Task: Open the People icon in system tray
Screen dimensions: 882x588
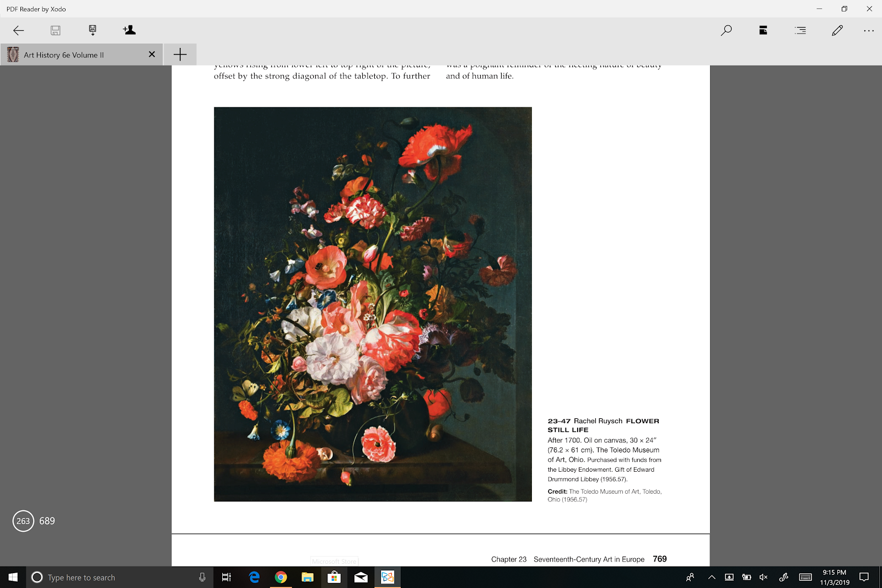Action: tap(690, 577)
